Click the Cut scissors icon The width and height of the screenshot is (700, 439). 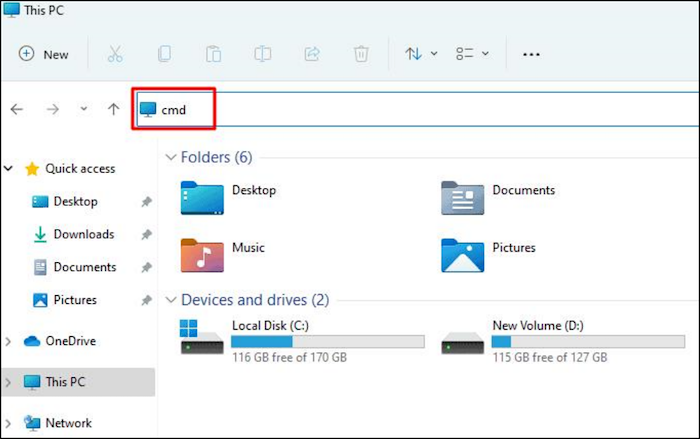point(114,54)
